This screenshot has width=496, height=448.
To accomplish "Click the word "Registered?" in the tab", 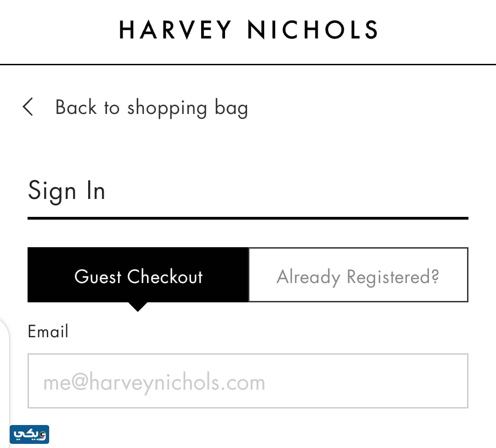I will 393,277.
